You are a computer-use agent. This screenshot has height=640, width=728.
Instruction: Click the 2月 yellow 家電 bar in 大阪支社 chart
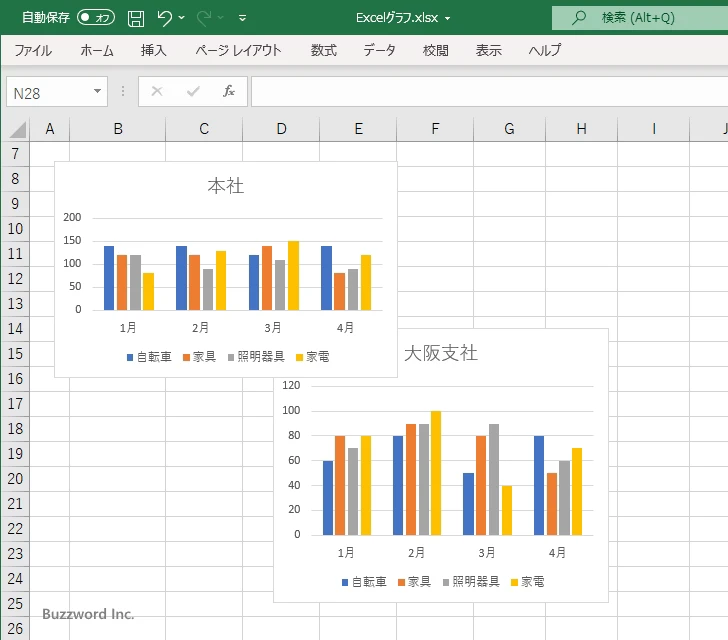pos(436,473)
